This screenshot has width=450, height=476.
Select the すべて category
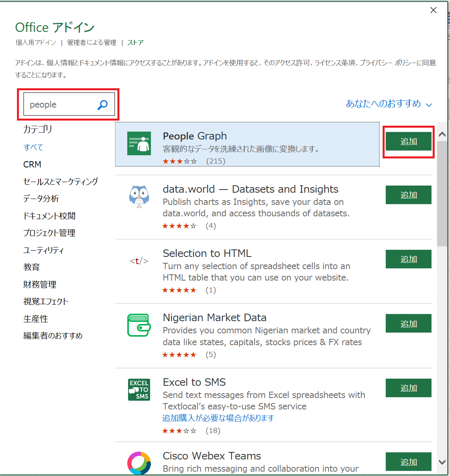point(33,147)
